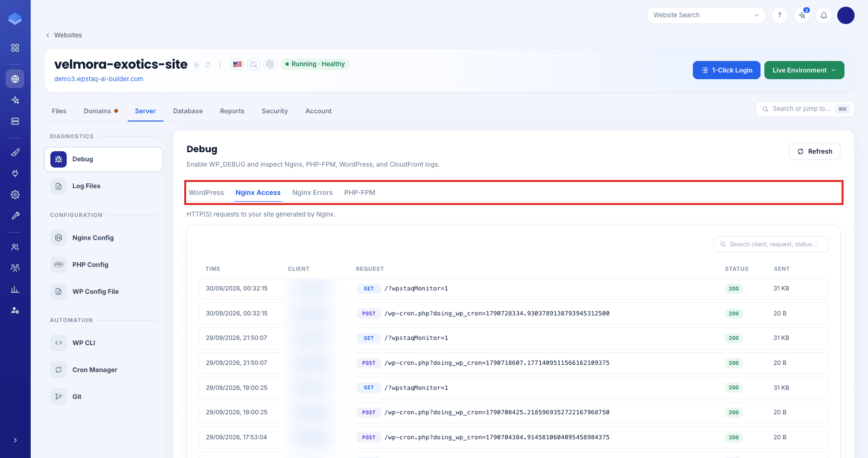Click the Refresh button
868x458 pixels.
pyautogui.click(x=815, y=151)
